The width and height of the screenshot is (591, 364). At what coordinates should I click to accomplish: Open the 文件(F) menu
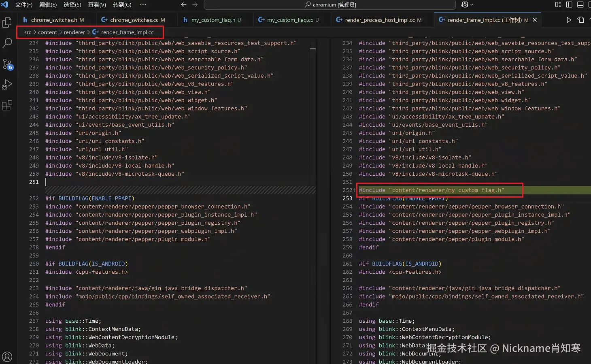pos(23,5)
